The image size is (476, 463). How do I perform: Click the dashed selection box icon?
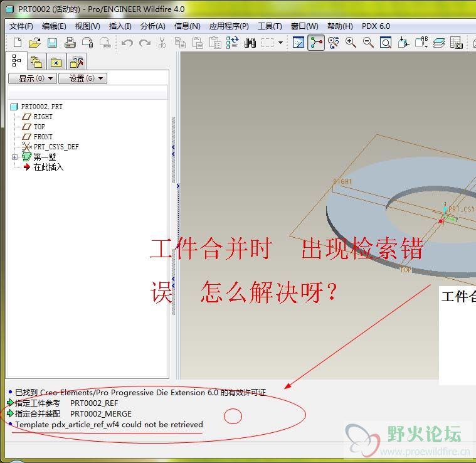267,43
